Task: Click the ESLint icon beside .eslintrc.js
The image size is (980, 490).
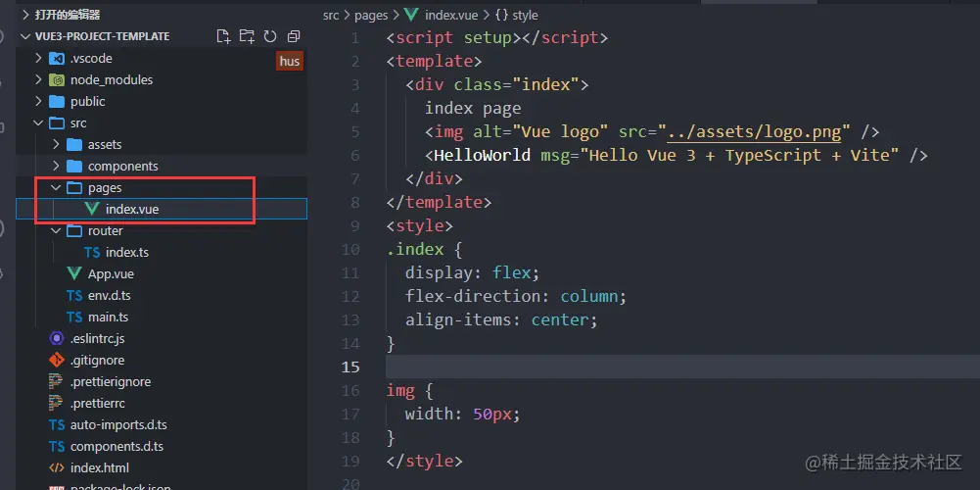Action: (x=57, y=338)
